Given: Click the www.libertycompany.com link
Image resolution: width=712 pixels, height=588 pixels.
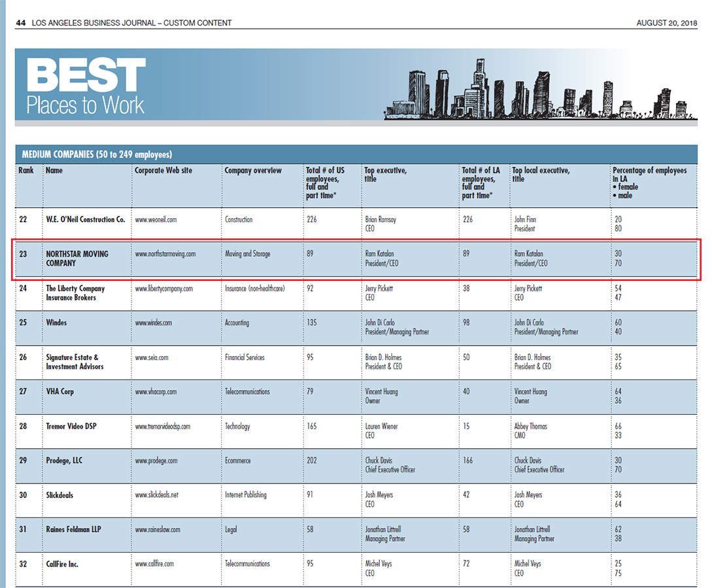Looking at the screenshot, I should (163, 289).
